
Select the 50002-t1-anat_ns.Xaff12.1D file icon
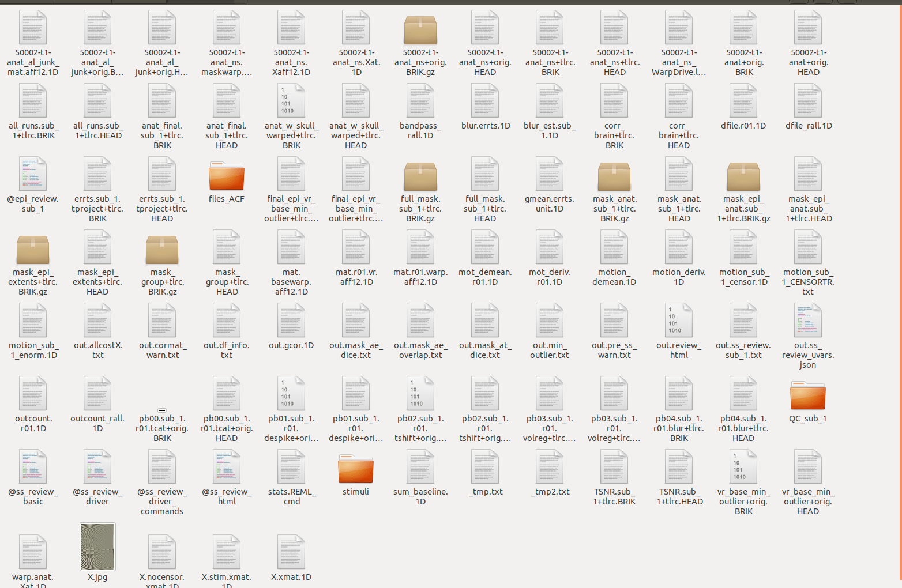coord(291,27)
